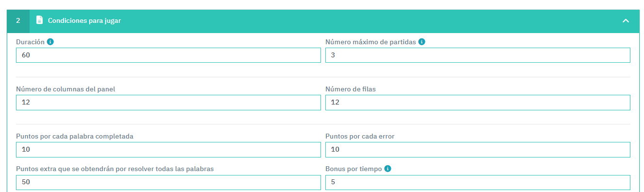644x192 pixels.
Task: Click the section number 2 badge
Action: click(x=18, y=20)
